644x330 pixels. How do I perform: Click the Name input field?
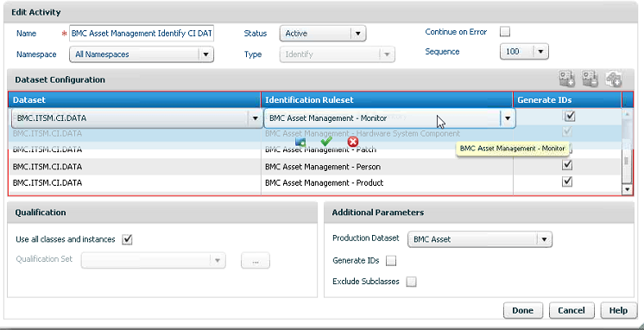pos(142,34)
